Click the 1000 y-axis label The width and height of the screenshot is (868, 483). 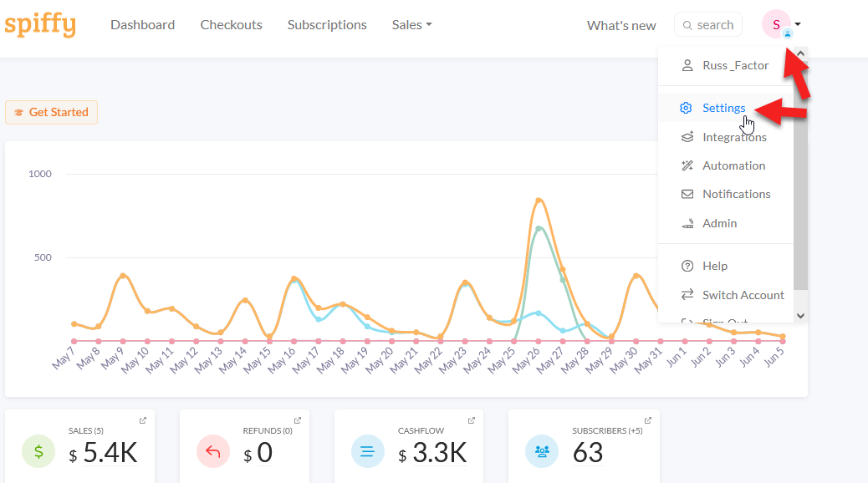[x=40, y=174]
